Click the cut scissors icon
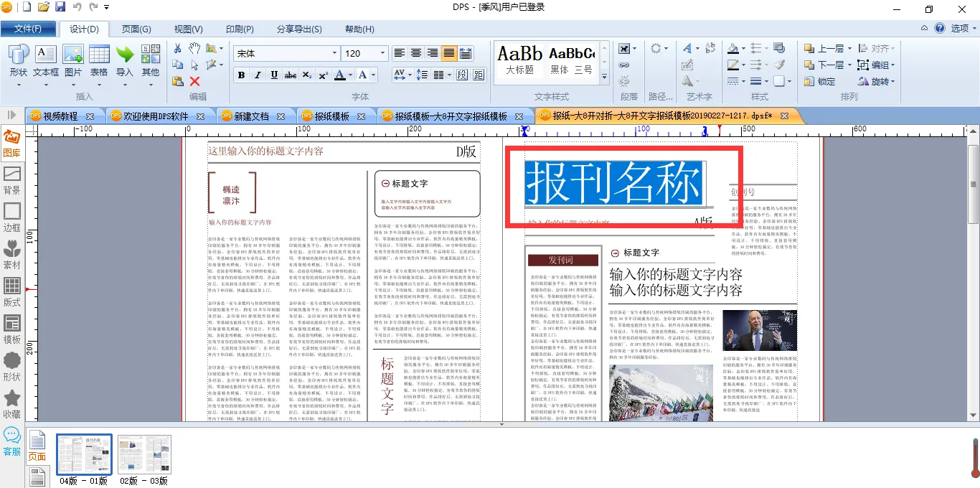Screen dimensions: 980x488 coord(177,48)
